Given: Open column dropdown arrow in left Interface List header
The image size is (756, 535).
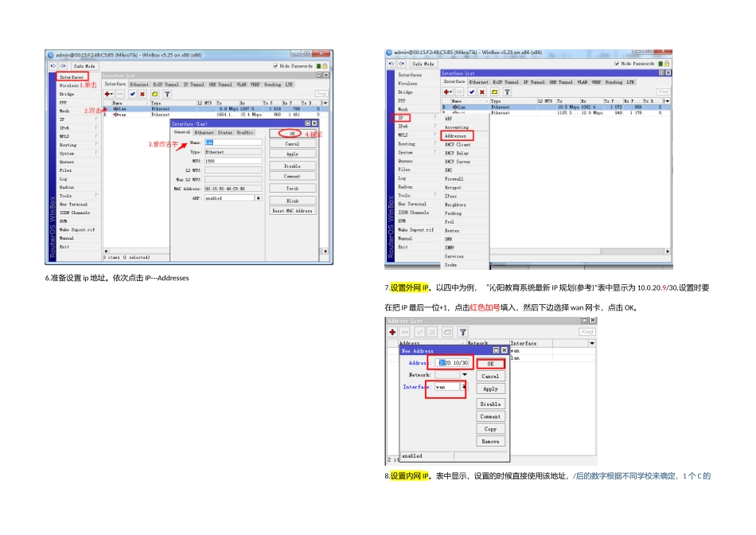Looking at the screenshot, I should [x=325, y=103].
